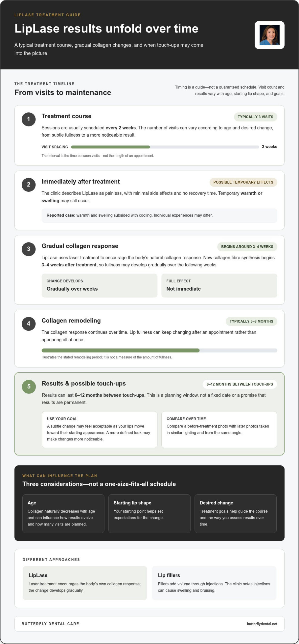The height and width of the screenshot is (644, 299).
Task: Select the Age consideration card
Action: (x=63, y=514)
